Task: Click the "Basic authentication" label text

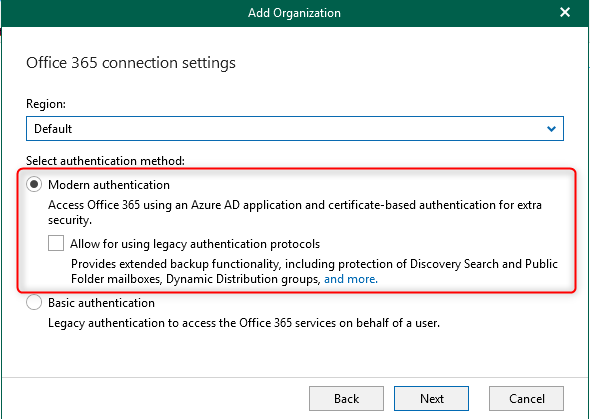Action: coord(101,303)
